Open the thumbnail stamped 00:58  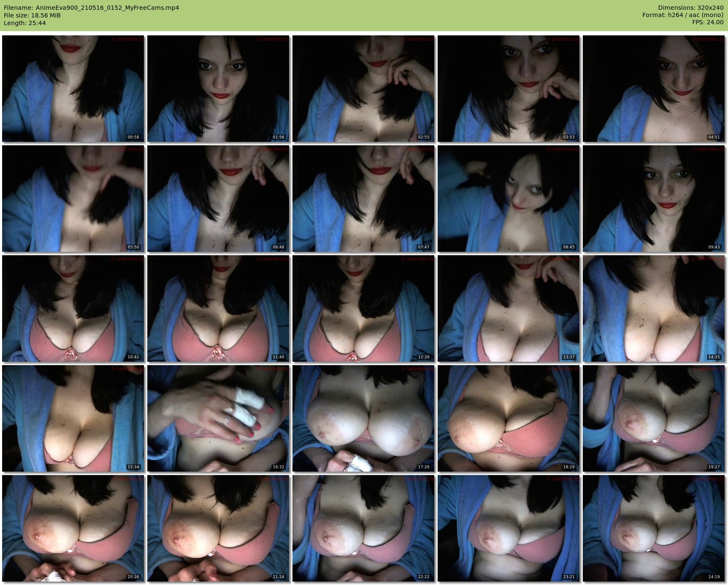tap(73, 89)
